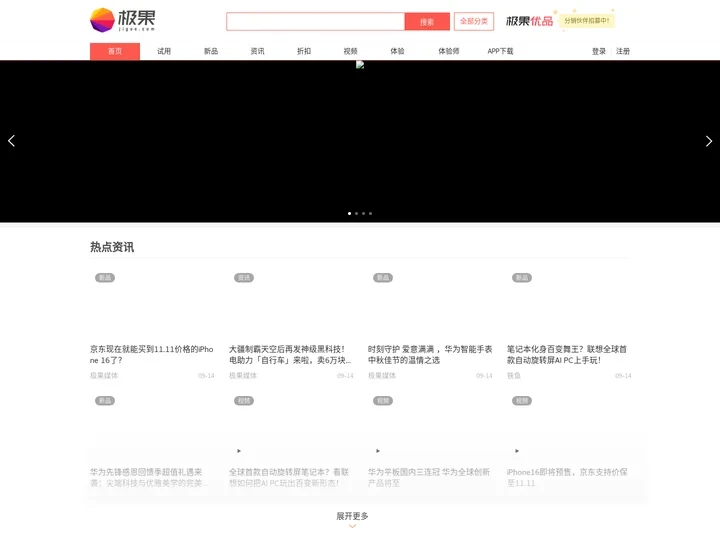Click 极果媒体 author under the 大疆 article
Screen dimensions: 720x540
(x=243, y=376)
